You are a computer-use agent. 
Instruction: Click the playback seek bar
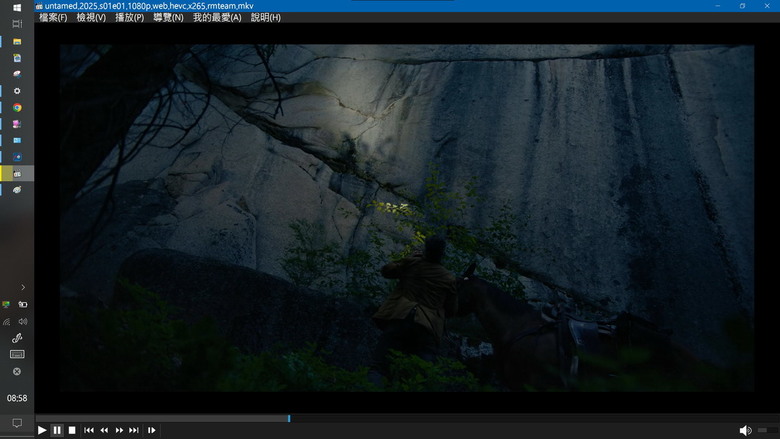pyautogui.click(x=407, y=419)
